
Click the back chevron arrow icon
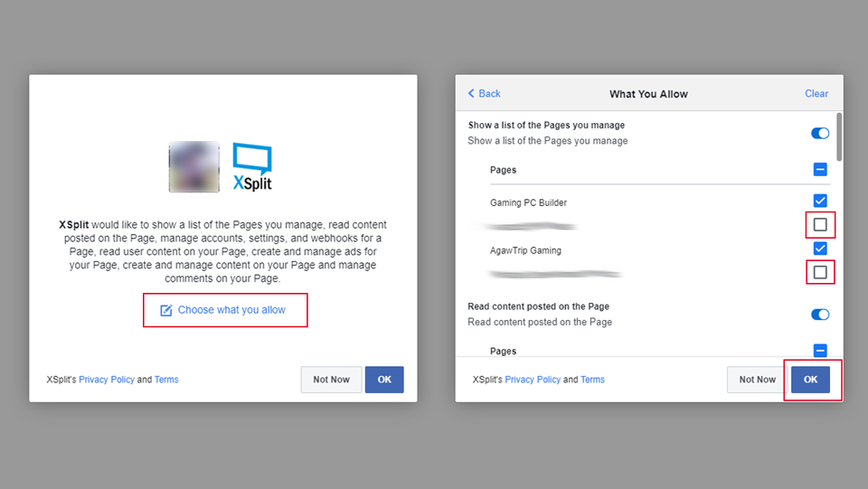[x=471, y=93]
